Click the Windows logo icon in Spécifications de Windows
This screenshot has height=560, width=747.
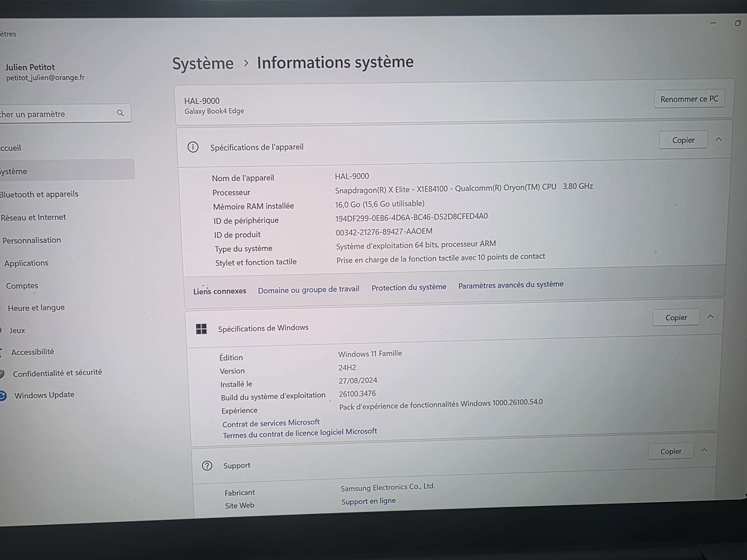201,329
